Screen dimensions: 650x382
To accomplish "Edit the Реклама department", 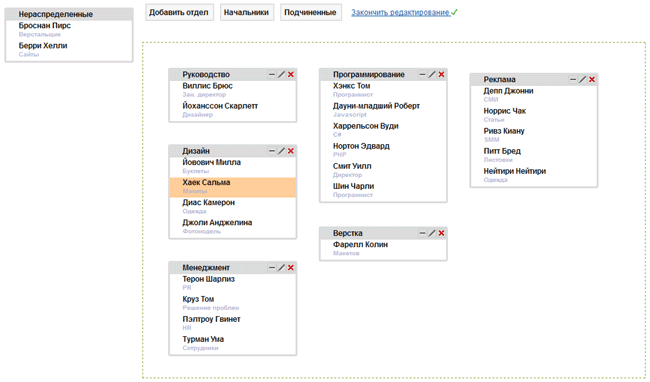I will point(582,80).
